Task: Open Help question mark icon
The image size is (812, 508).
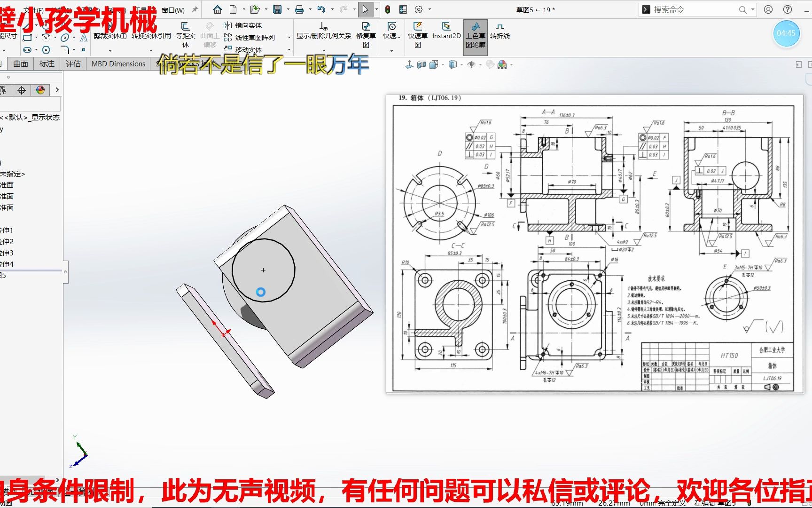Action: click(788, 9)
